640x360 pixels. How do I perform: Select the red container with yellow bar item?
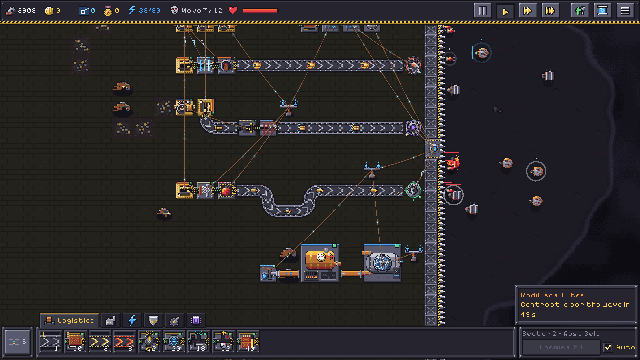click(248, 342)
